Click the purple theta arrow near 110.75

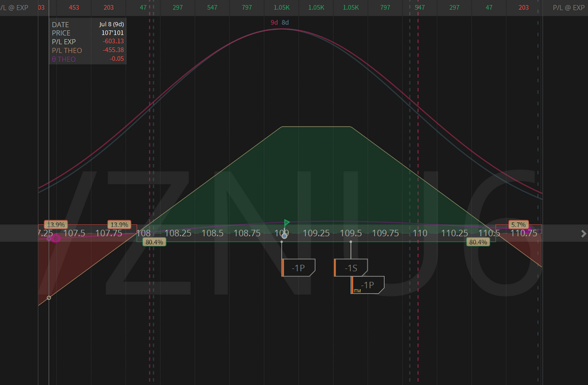[x=529, y=230]
